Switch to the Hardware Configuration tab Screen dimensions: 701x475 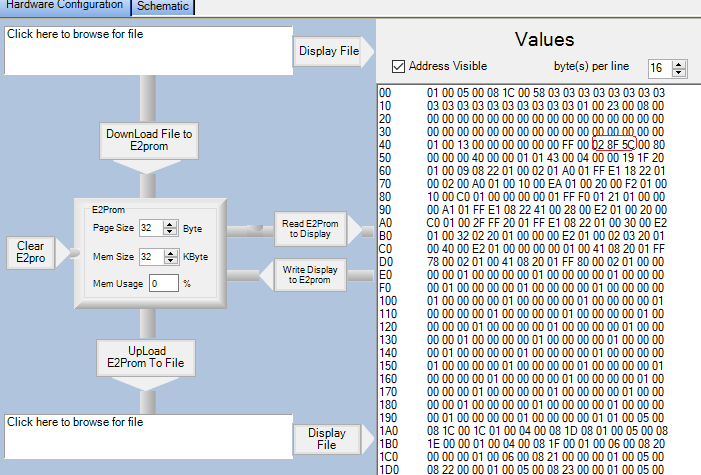click(x=65, y=6)
